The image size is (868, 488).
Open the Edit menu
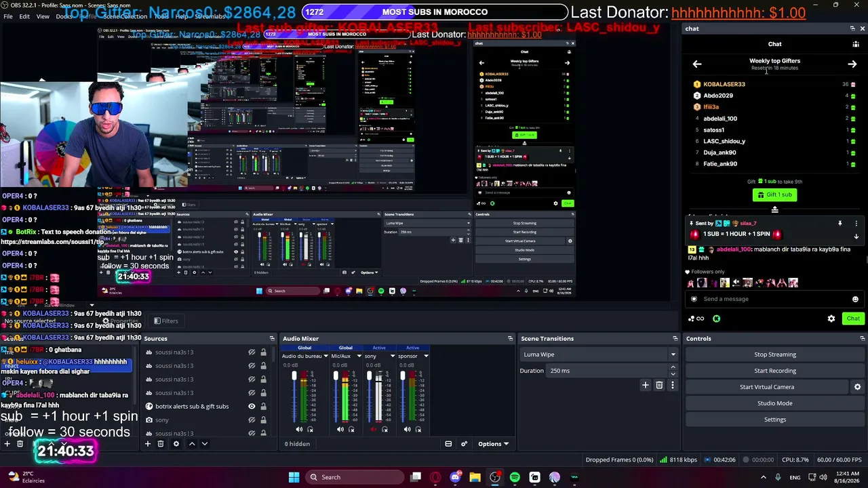coord(24,16)
